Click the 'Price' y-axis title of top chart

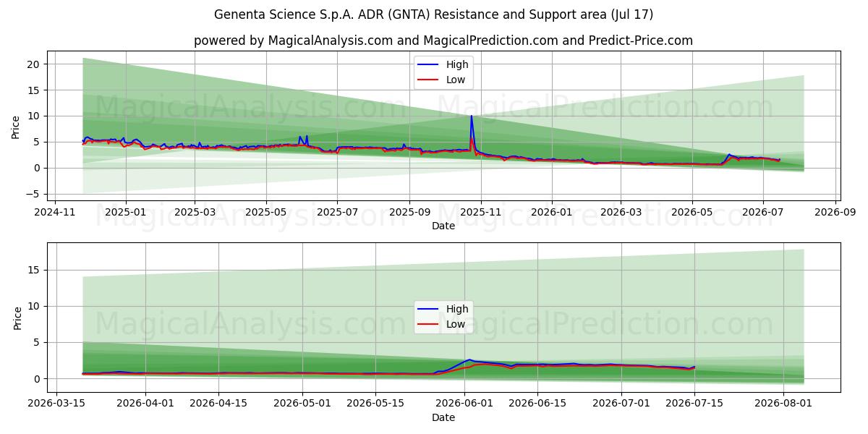click(17, 126)
